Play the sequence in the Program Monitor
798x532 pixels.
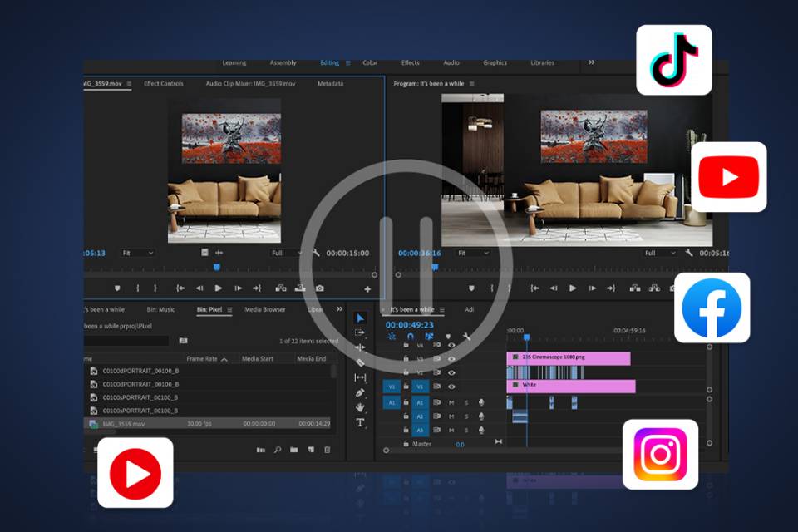[573, 288]
